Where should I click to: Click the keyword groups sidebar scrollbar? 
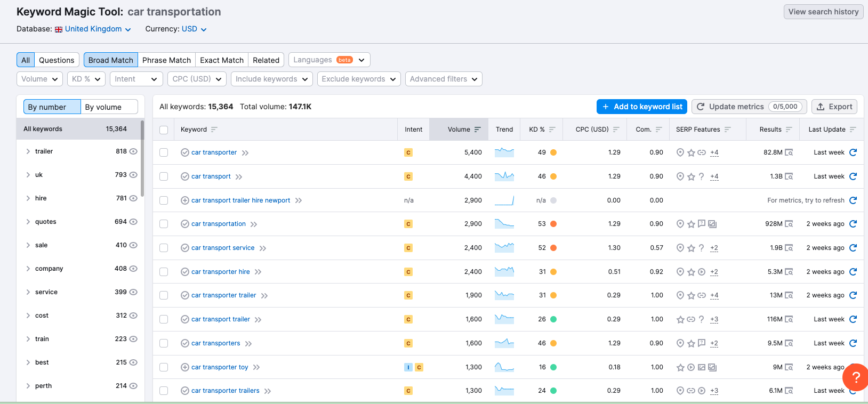point(142,158)
